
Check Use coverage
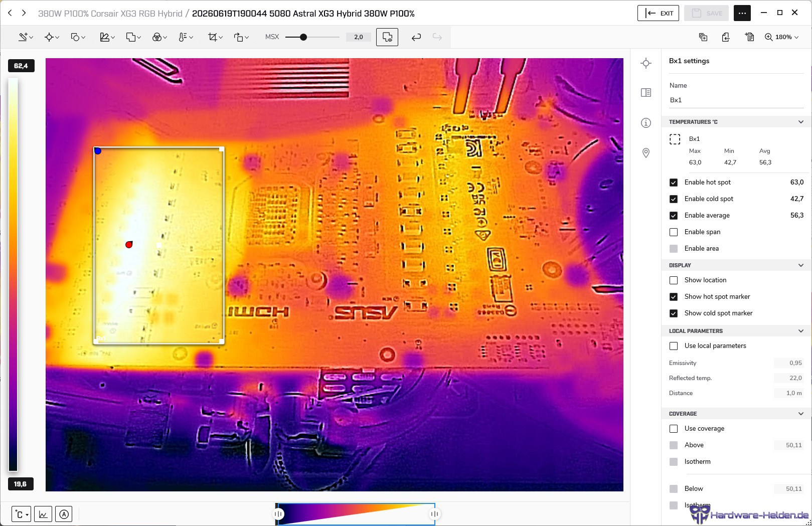point(674,429)
